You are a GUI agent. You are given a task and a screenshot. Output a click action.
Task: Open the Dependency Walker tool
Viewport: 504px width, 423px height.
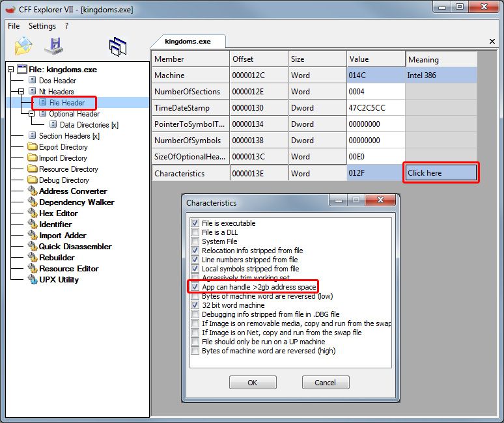[x=76, y=202]
